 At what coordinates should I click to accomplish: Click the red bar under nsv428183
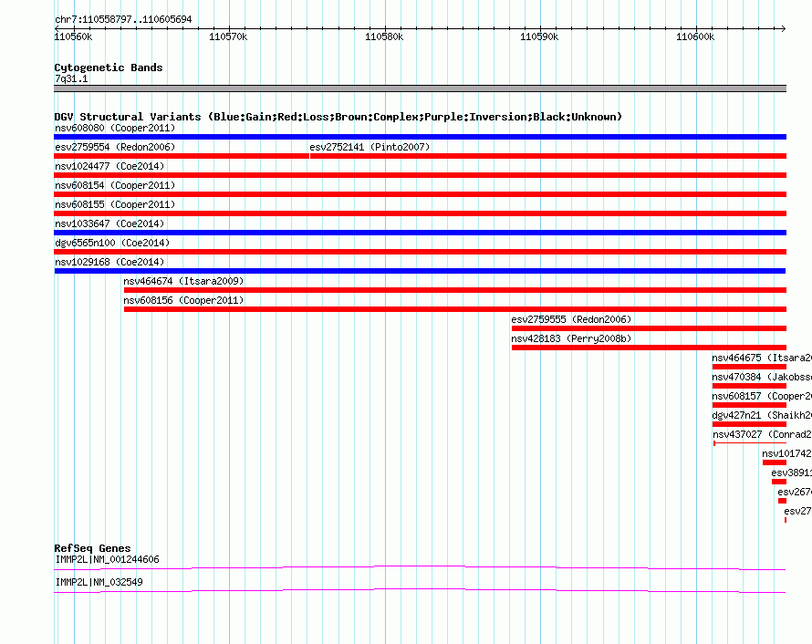(x=649, y=348)
